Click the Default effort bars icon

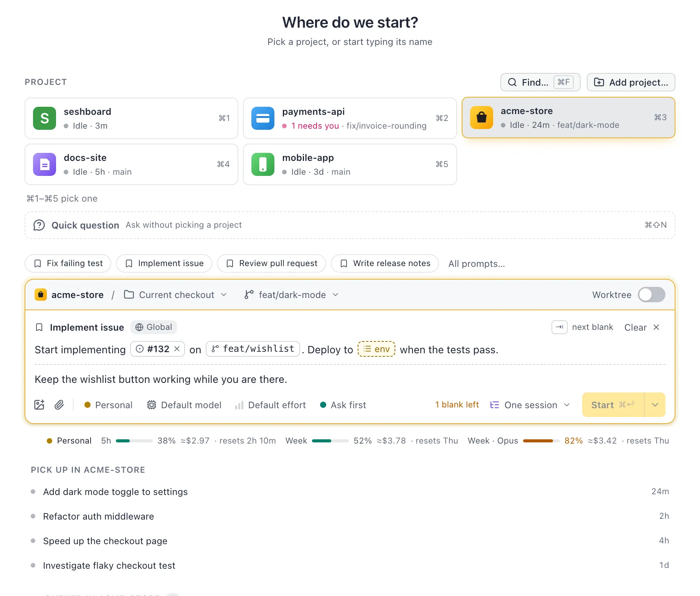(239, 405)
